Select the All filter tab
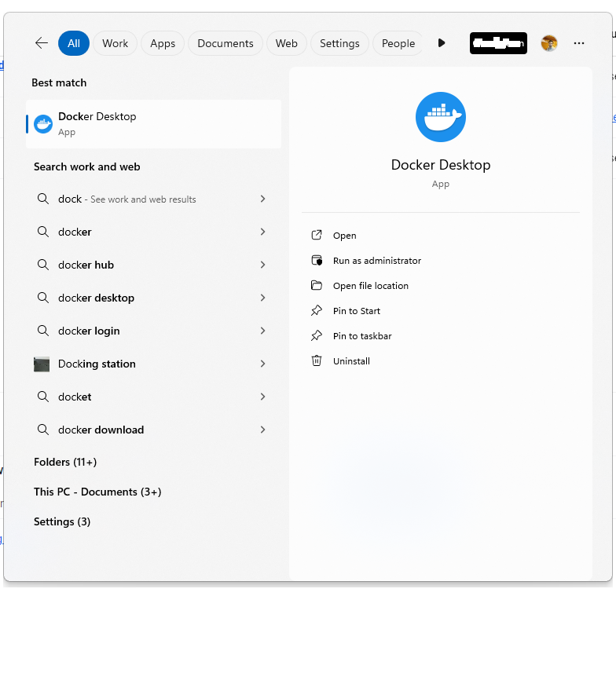This screenshot has height=695, width=616. click(x=74, y=43)
